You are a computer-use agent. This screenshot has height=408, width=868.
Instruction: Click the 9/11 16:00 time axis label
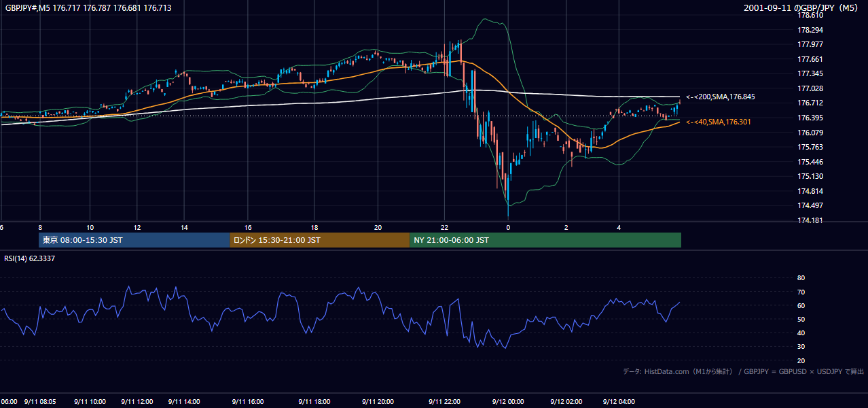point(247,402)
